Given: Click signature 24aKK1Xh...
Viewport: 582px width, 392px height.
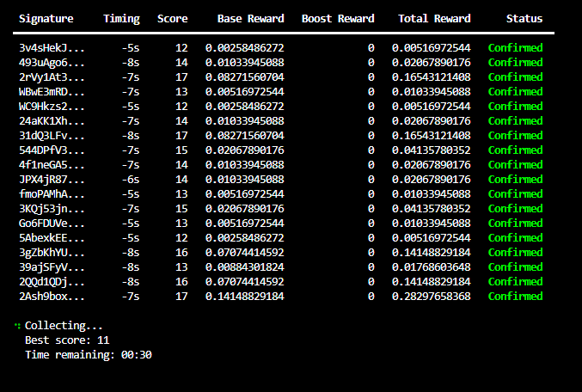Looking at the screenshot, I should [52, 121].
